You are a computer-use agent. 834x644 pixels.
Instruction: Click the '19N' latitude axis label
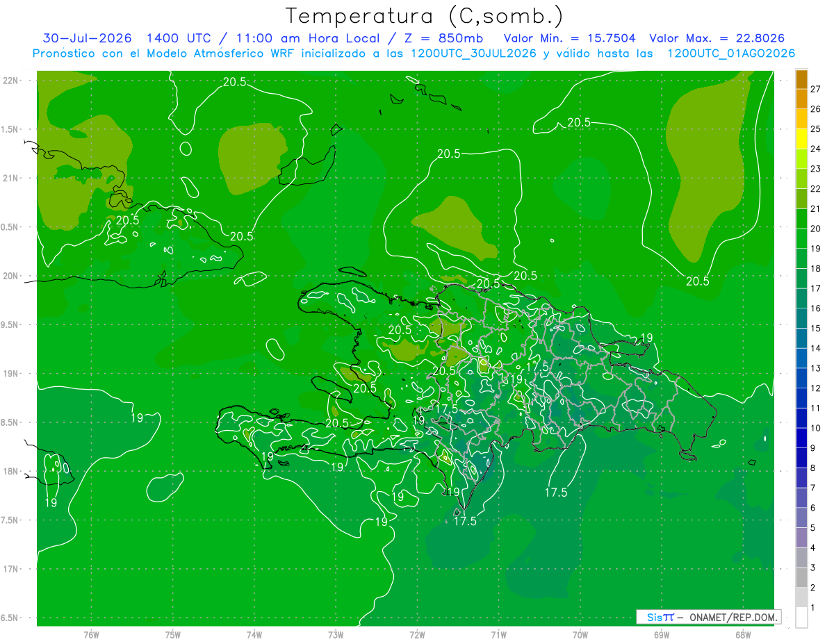(11, 374)
